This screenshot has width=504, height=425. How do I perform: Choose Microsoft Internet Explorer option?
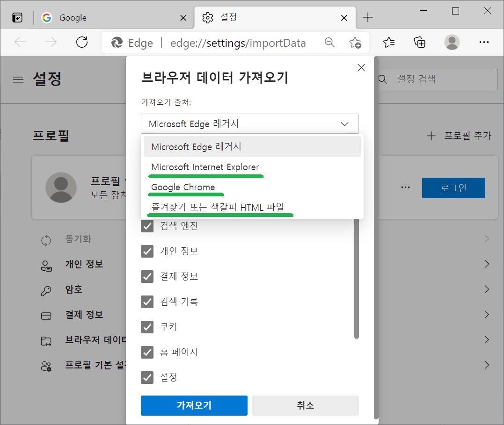[252, 167]
